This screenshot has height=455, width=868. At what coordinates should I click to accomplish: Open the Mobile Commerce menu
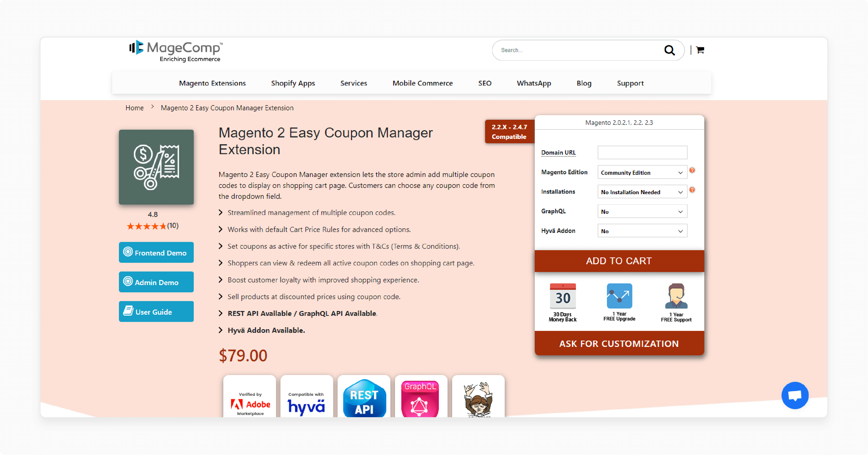point(423,83)
